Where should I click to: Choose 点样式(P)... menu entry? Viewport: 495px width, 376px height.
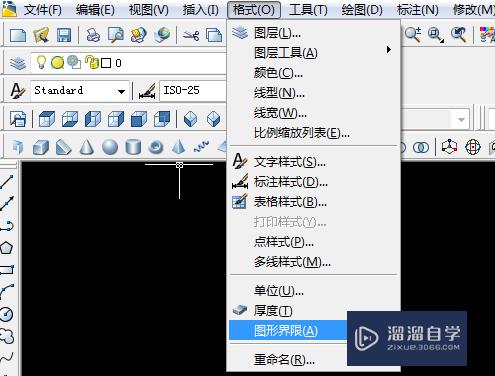313,242
